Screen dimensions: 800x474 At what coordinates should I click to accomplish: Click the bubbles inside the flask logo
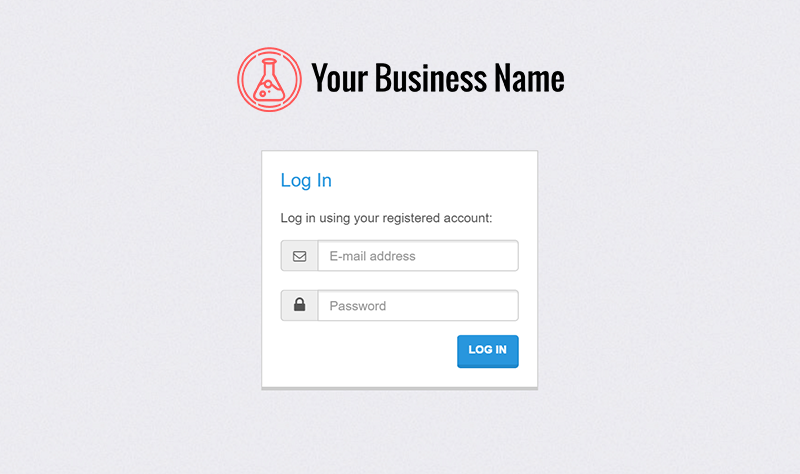[x=265, y=90]
